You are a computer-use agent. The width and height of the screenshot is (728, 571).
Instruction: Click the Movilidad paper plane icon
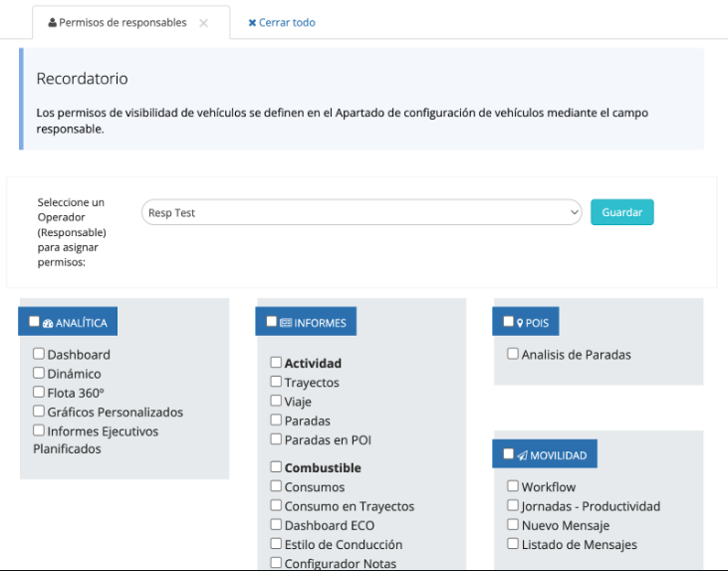coord(522,455)
